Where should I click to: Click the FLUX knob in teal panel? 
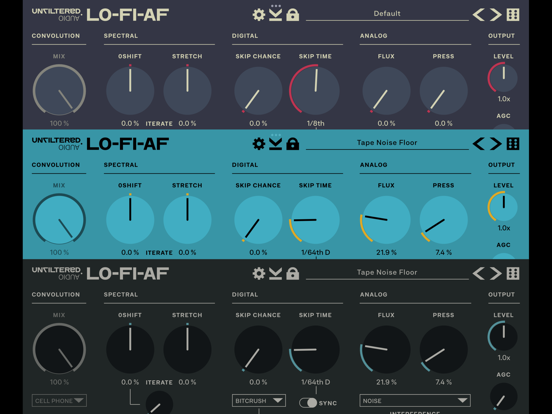(386, 220)
